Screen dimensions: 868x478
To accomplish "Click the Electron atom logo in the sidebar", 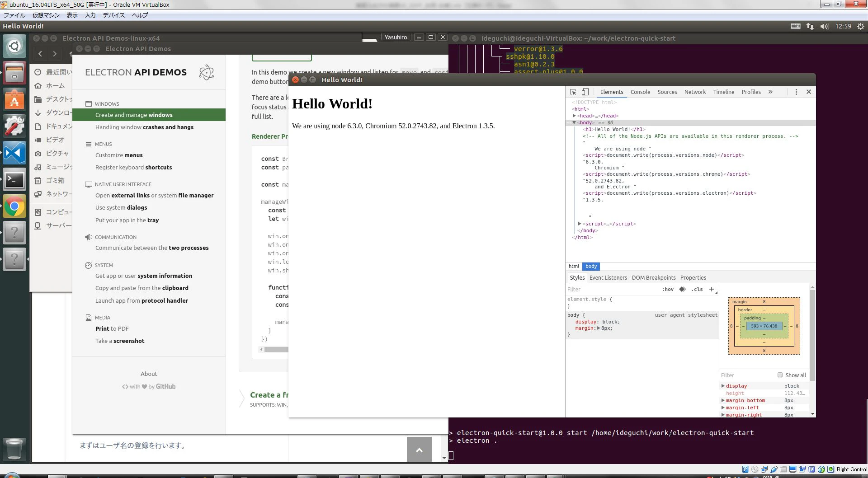I will [x=207, y=72].
